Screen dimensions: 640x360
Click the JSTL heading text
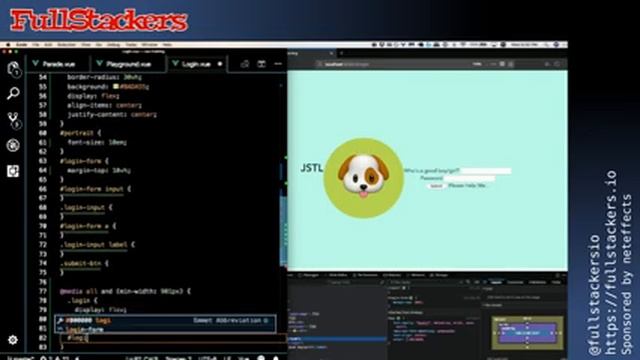click(311, 168)
